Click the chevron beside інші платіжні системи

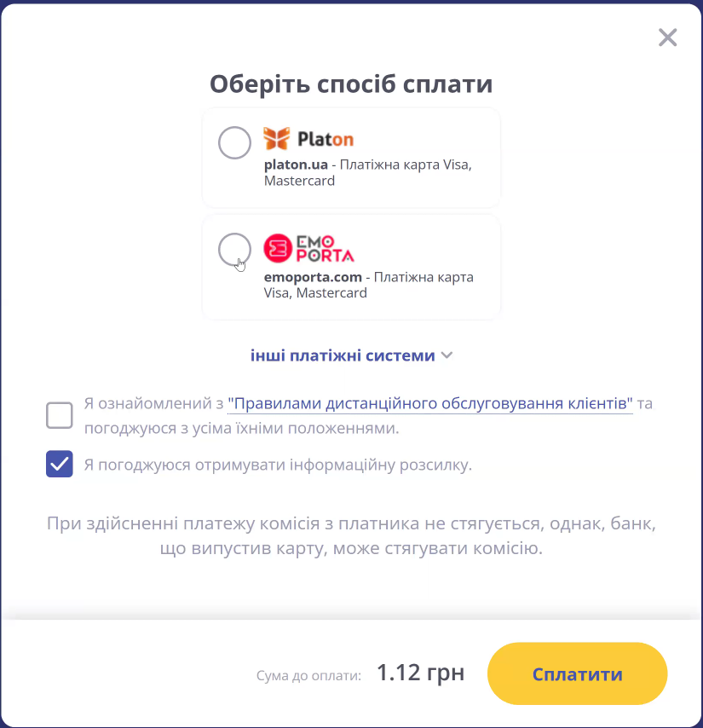click(x=446, y=355)
